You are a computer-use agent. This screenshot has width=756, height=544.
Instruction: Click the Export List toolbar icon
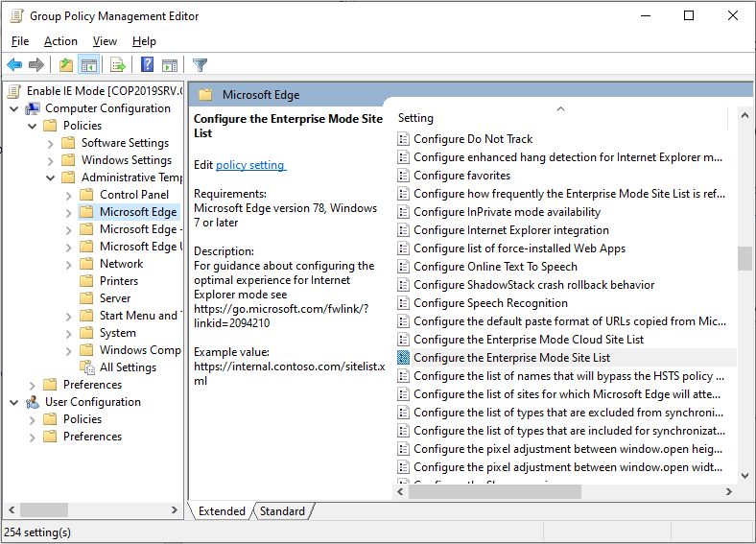coord(118,64)
